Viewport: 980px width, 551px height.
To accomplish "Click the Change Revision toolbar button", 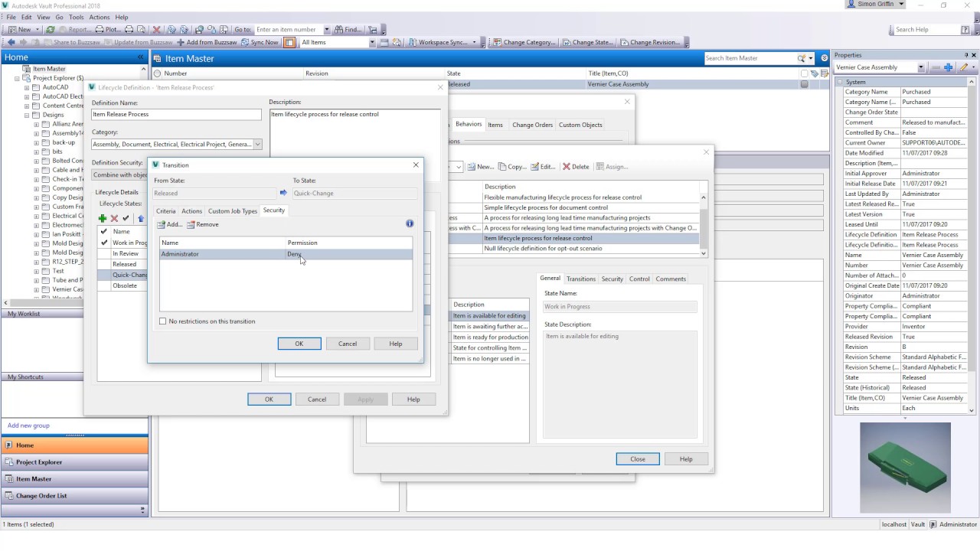I will point(650,42).
